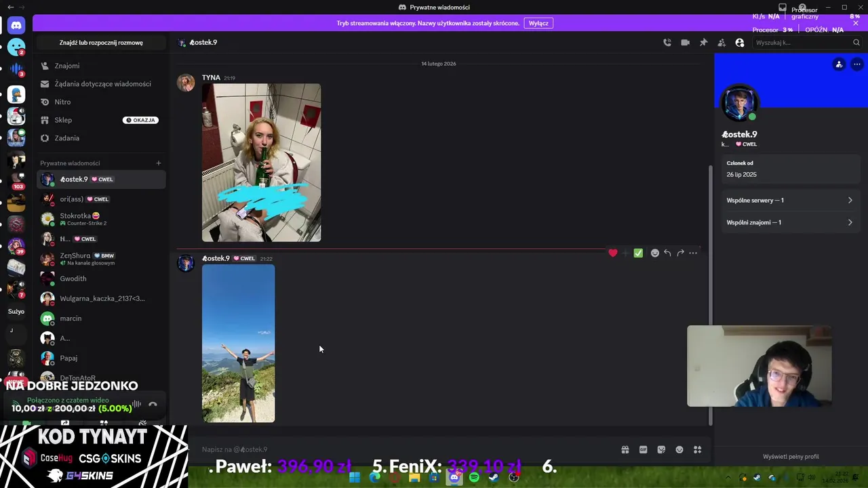Viewport: 868px width, 488px height.
Task: Start a video call from chat header
Action: [686, 43]
